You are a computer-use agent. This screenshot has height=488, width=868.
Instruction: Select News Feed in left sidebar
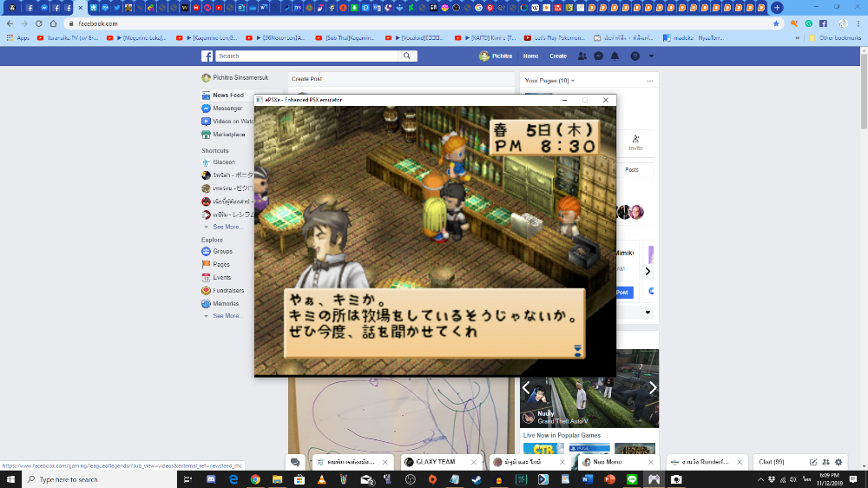[x=228, y=96]
